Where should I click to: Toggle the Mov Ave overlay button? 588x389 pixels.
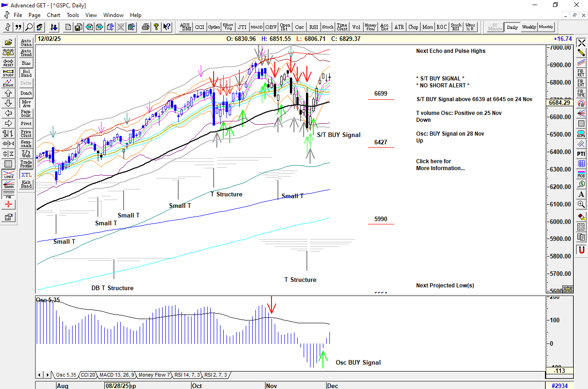pyautogui.click(x=26, y=103)
